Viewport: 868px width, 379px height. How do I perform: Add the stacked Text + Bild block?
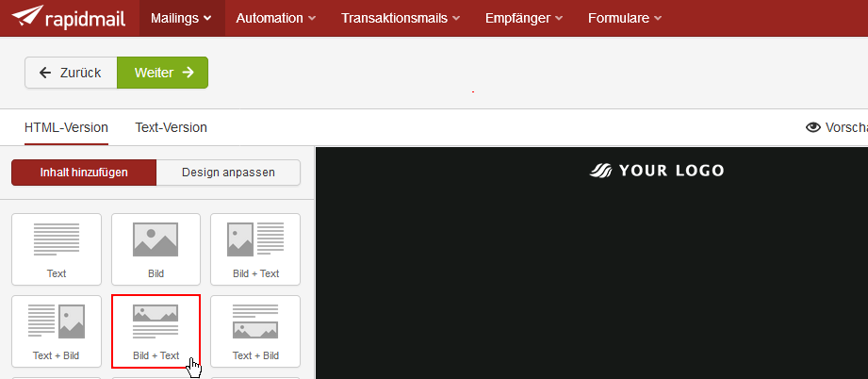[255, 331]
